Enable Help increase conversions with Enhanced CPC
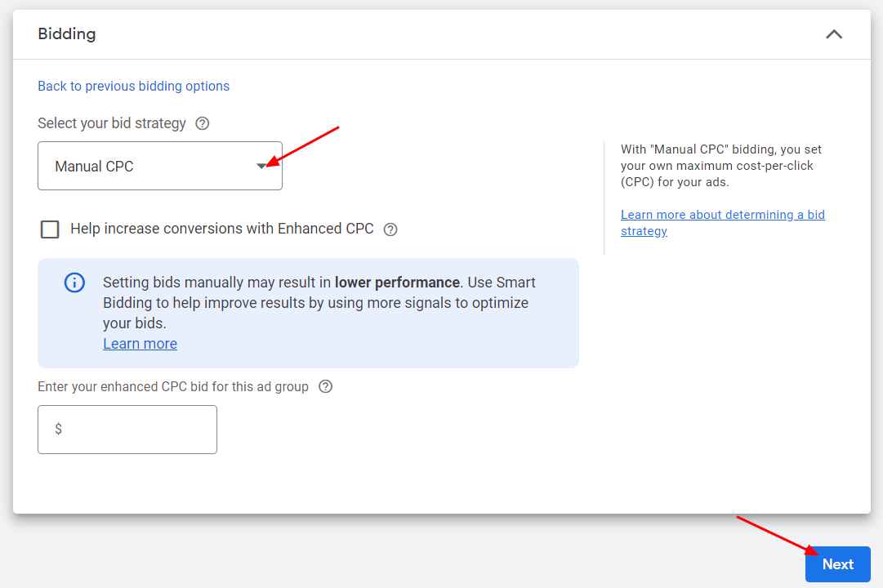Viewport: 883px width, 588px height. 50,229
